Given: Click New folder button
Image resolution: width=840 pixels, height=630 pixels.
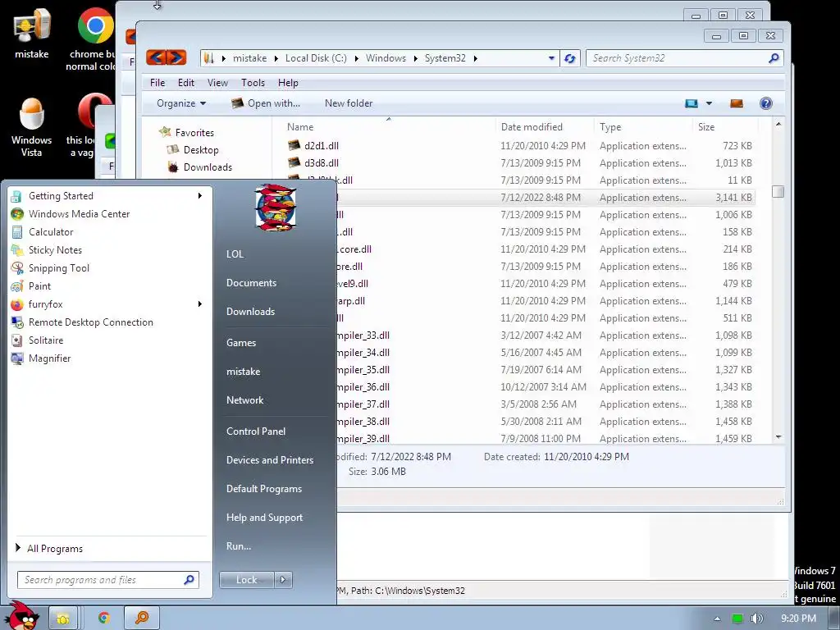Looking at the screenshot, I should pos(348,103).
